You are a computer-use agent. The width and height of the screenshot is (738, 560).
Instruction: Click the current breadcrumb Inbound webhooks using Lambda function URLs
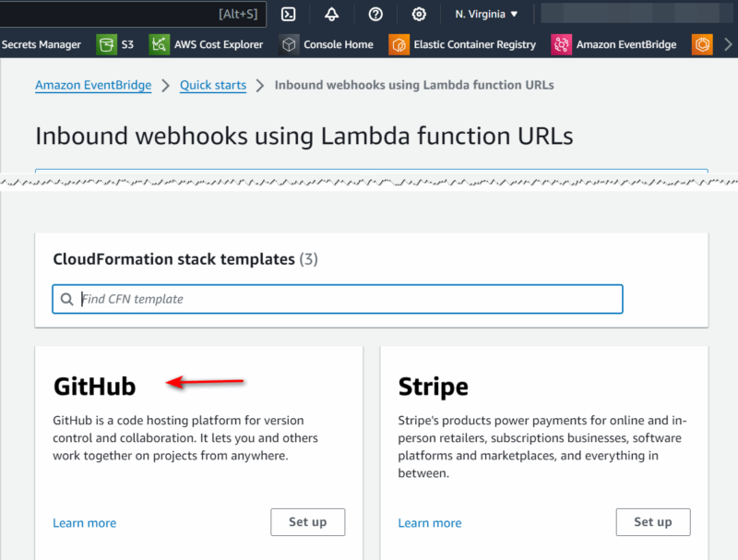pos(414,85)
